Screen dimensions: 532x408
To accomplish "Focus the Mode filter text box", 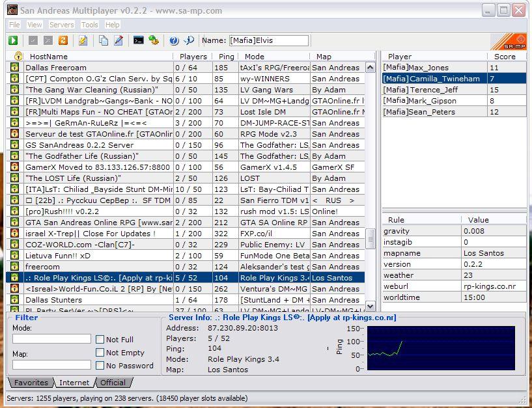I will click(51, 339).
